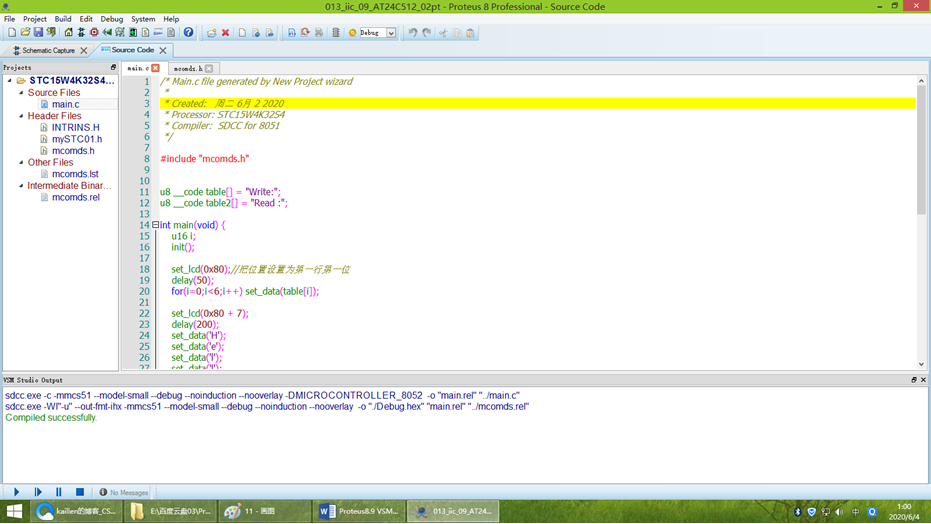Image resolution: width=931 pixels, height=524 pixels.
Task: Click the code editor scroll-up arrow
Action: pyautogui.click(x=921, y=81)
